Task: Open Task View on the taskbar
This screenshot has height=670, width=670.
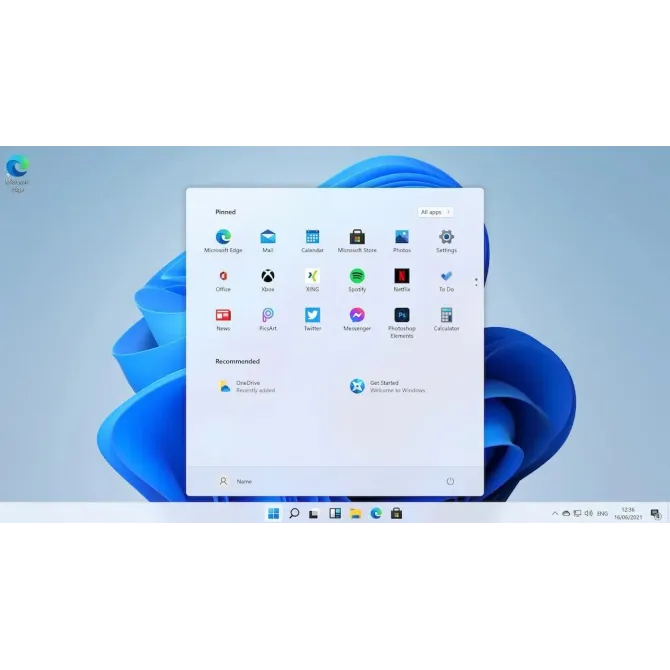Action: pyautogui.click(x=314, y=514)
